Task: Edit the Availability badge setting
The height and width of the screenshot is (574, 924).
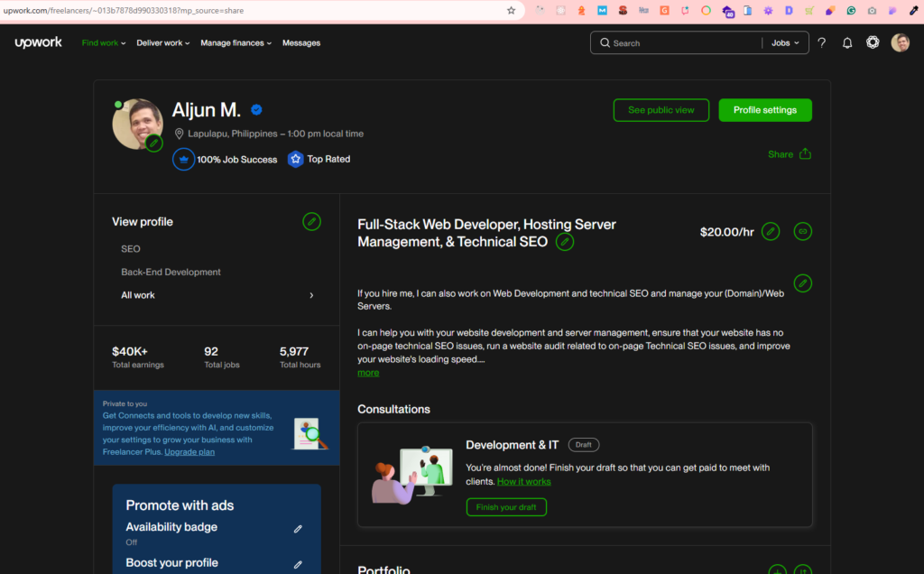Action: point(298,528)
